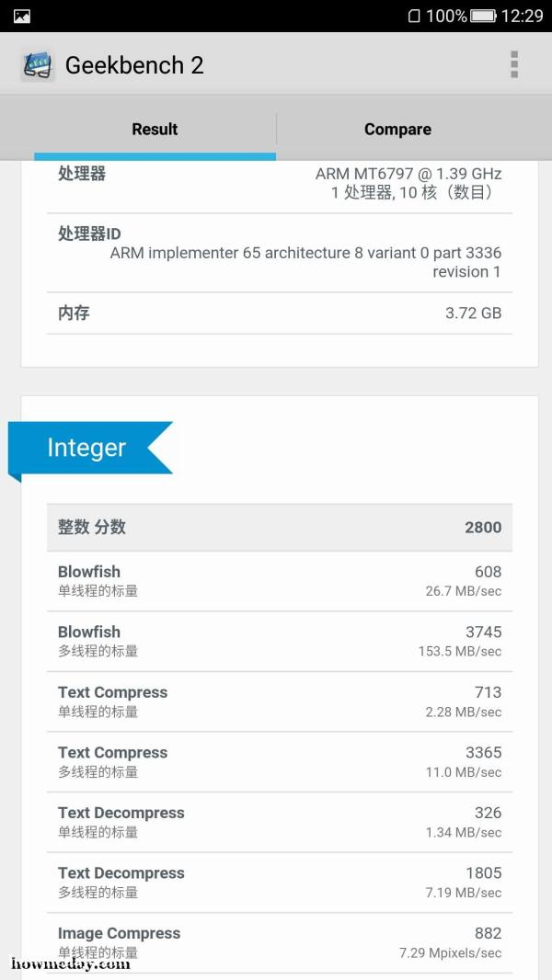Tap the 内存 3.72 GB row
This screenshot has width=552, height=980.
pos(279,313)
